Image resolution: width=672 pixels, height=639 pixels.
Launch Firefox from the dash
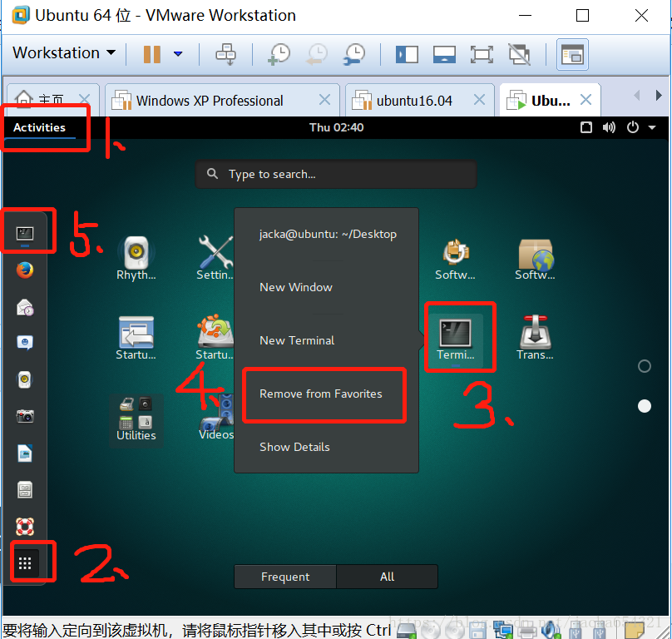pos(25,270)
